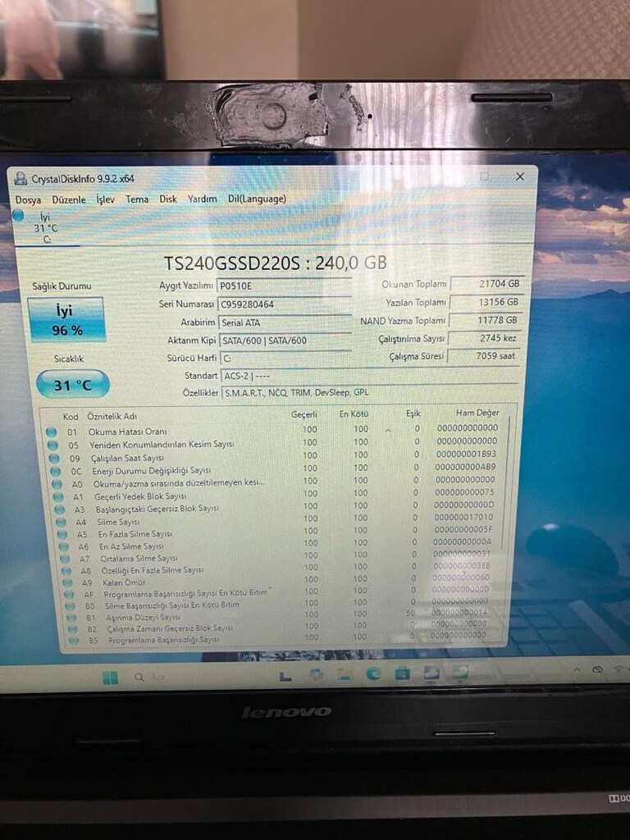The height and width of the screenshot is (840, 630).
Task: Open File Explorer from the taskbar
Action: point(344,674)
